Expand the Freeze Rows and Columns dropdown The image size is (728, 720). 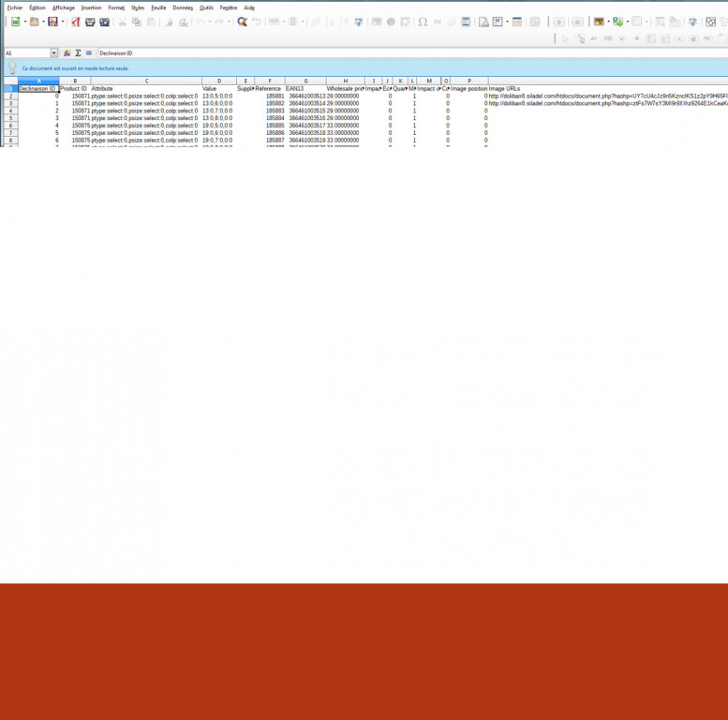coord(507,22)
